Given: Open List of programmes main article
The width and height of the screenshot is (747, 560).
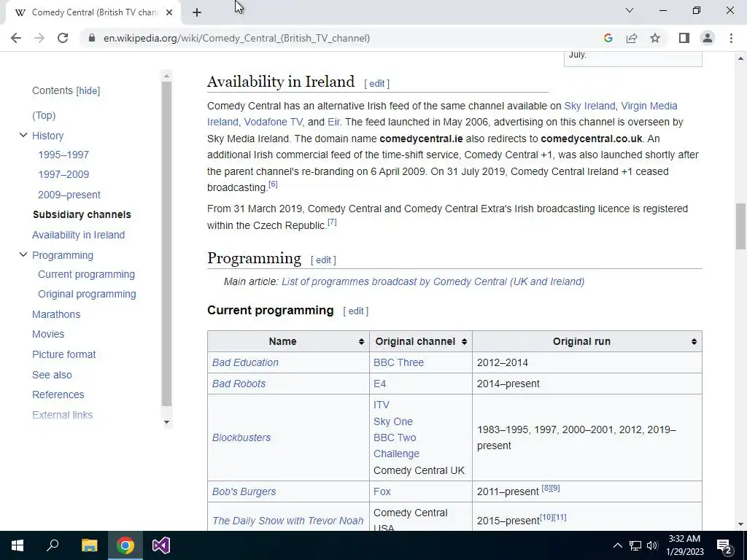Looking at the screenshot, I should point(433,281).
